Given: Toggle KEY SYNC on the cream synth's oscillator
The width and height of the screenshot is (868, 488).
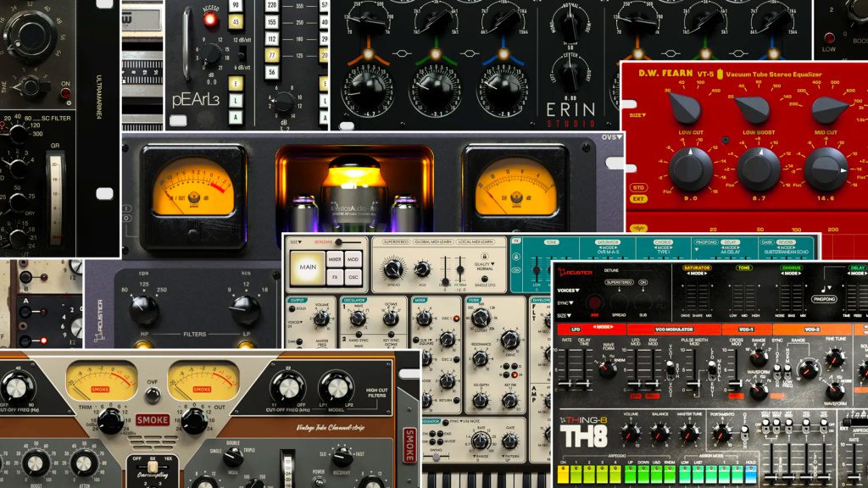Looking at the screenshot, I should pyautogui.click(x=391, y=334).
